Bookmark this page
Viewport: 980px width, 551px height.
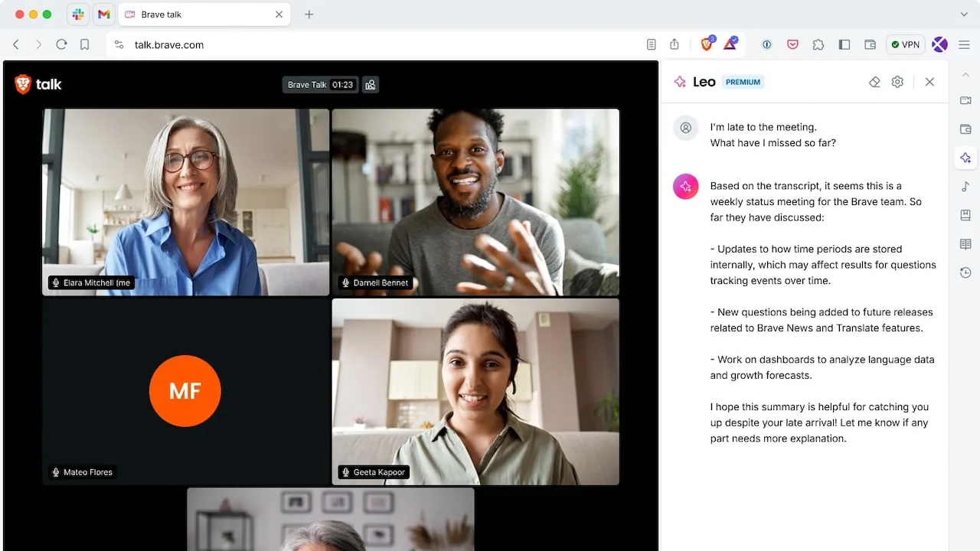tap(84, 45)
